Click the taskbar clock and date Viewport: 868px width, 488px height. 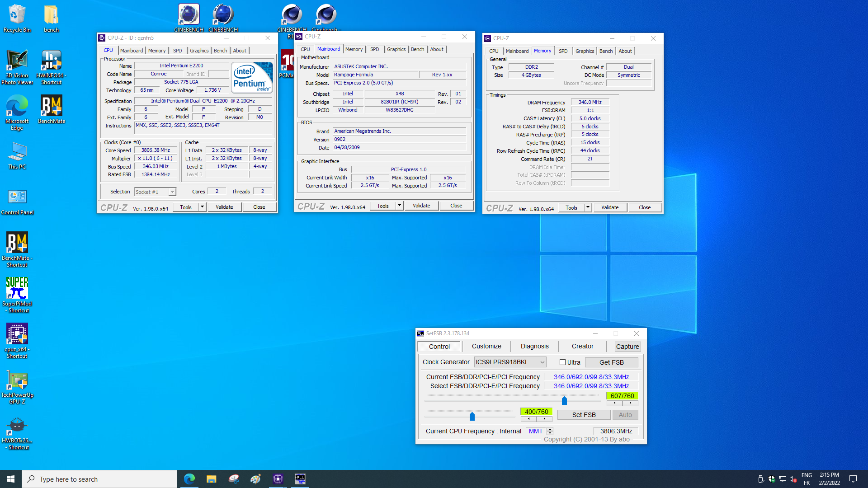[x=829, y=479]
